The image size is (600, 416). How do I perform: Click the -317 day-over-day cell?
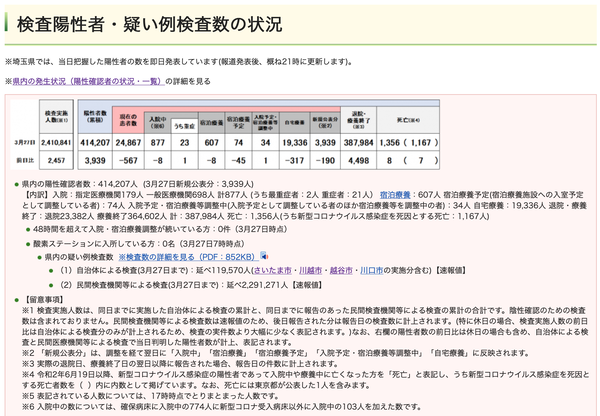pyautogui.click(x=295, y=160)
